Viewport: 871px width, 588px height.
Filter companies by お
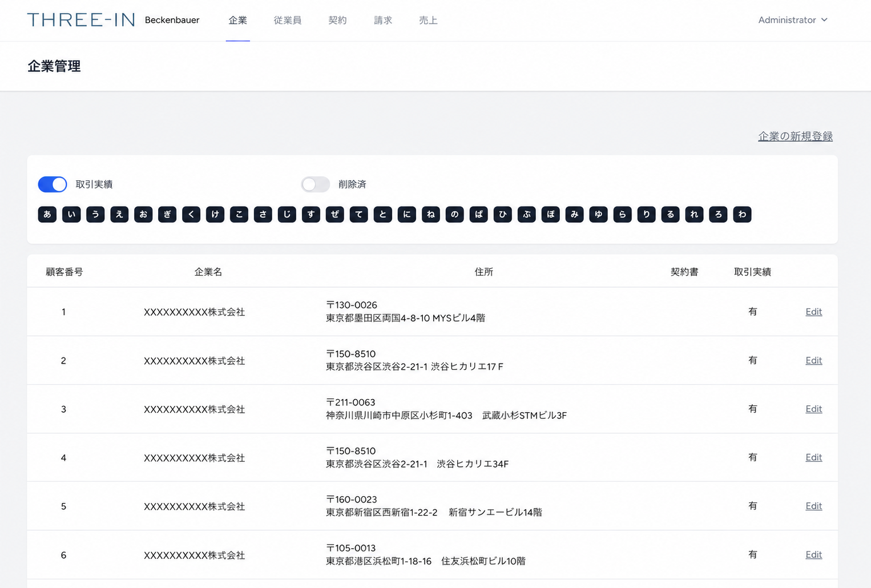[x=143, y=215]
